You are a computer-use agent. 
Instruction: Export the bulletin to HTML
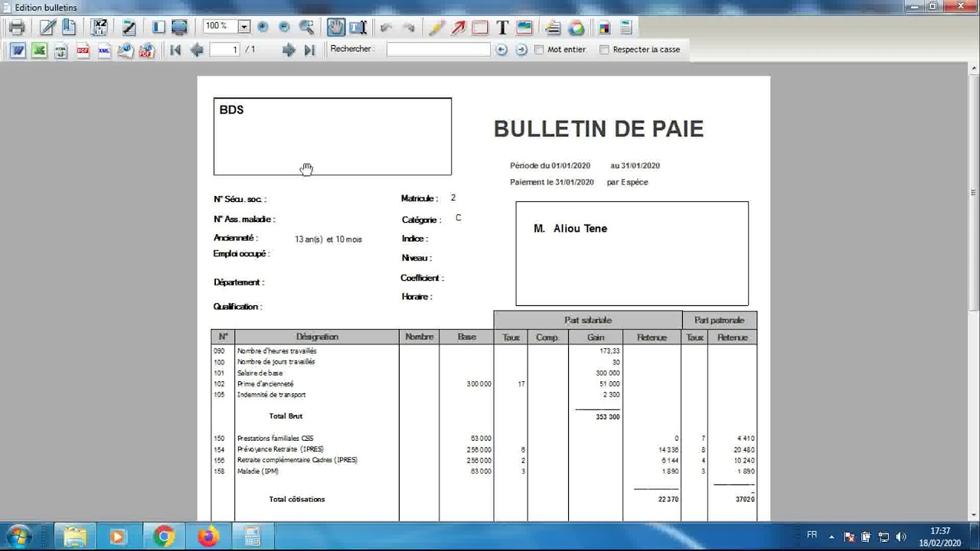60,51
